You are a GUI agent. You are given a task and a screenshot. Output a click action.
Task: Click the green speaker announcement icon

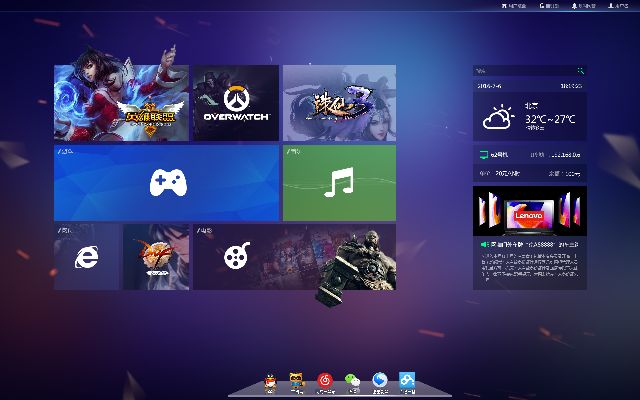(484, 244)
